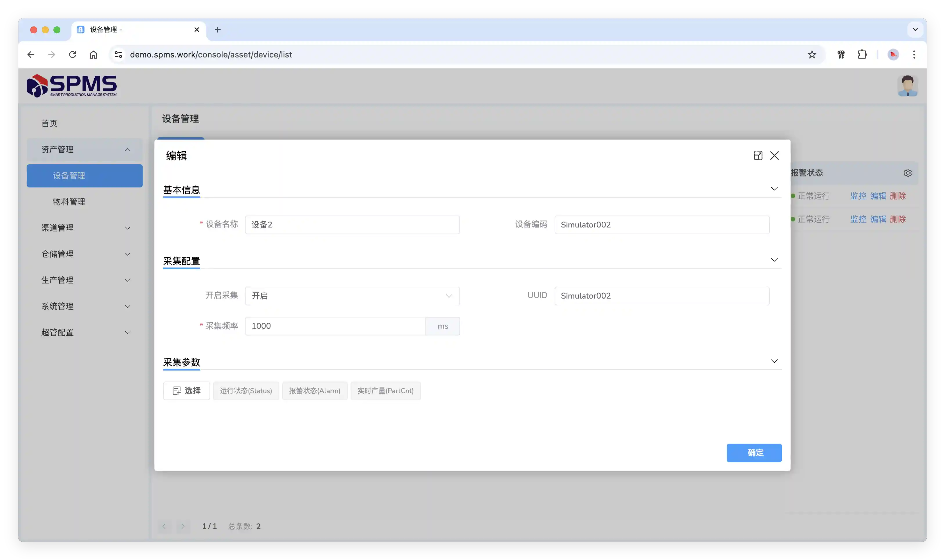Click the 设备名称 input field
The image size is (945, 560).
point(352,225)
